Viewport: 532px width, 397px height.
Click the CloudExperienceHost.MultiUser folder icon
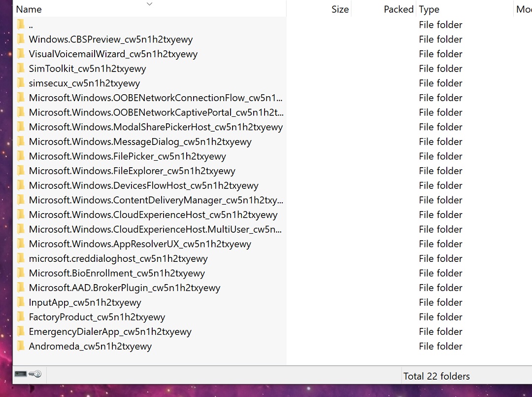[x=21, y=229]
